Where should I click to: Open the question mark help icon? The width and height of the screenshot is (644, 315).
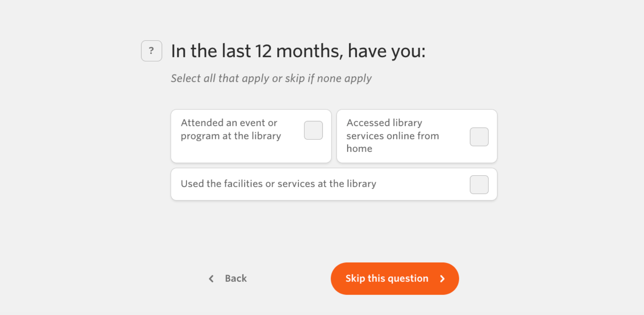coord(152,51)
